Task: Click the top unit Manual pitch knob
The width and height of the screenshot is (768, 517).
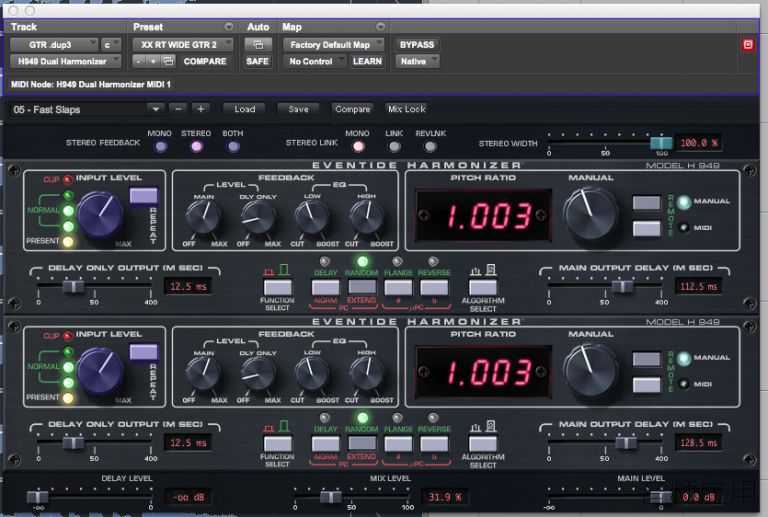Action: [590, 214]
